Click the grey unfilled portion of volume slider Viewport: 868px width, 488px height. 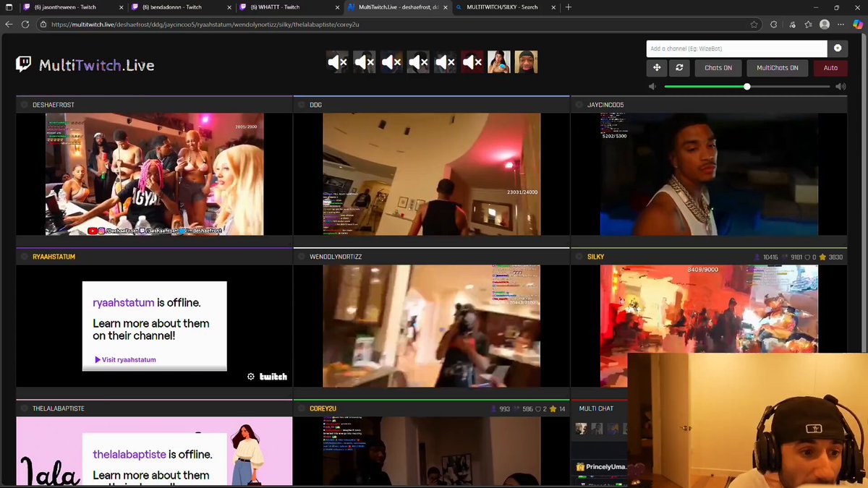(790, 87)
